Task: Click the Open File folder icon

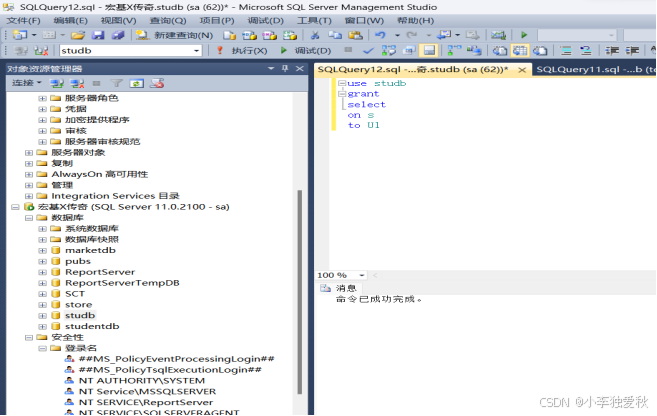Action: (78, 35)
